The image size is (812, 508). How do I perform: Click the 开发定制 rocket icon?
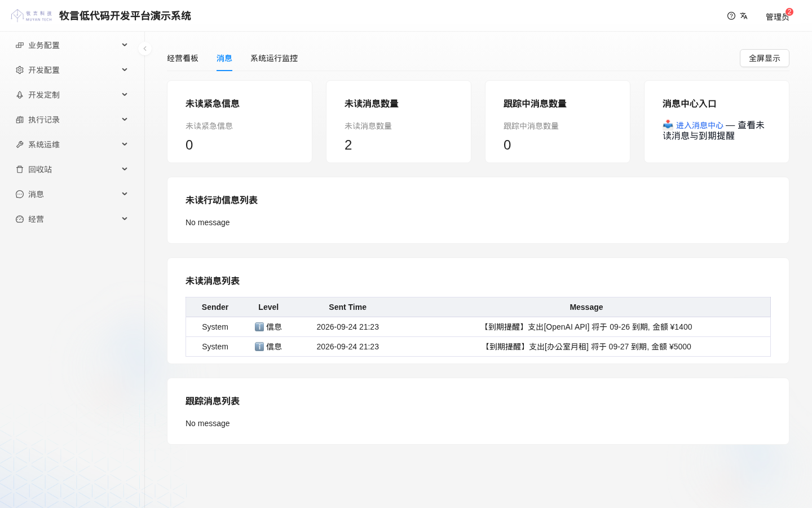[x=20, y=95]
